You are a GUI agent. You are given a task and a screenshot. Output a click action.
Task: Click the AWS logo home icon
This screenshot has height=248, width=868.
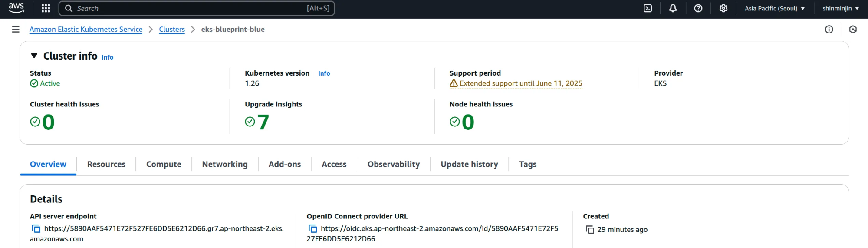16,8
